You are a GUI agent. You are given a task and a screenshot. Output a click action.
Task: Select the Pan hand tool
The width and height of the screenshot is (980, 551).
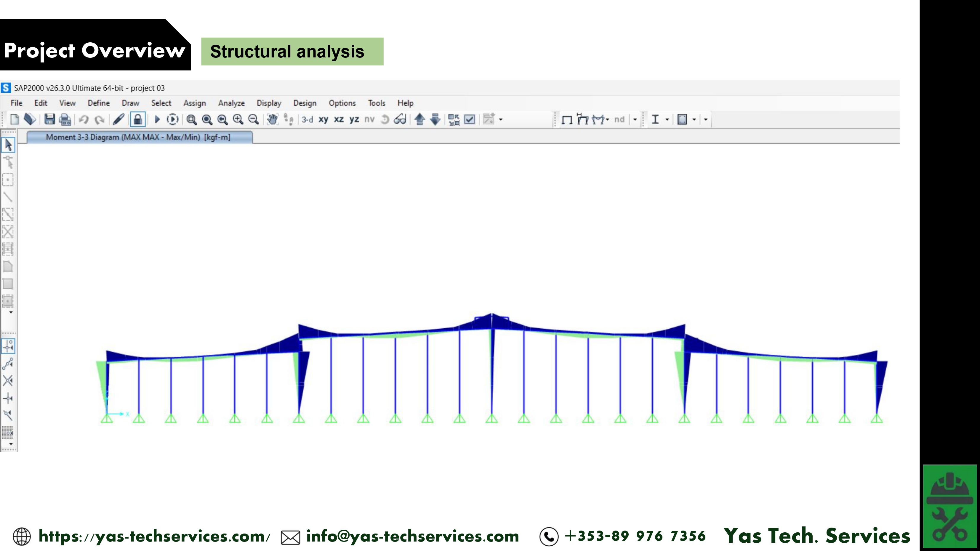click(x=272, y=119)
